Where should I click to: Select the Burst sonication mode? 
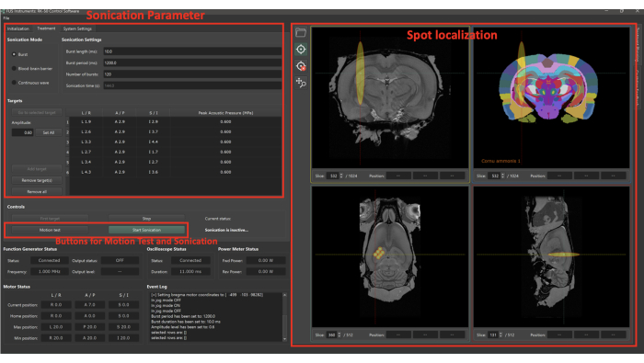click(14, 54)
